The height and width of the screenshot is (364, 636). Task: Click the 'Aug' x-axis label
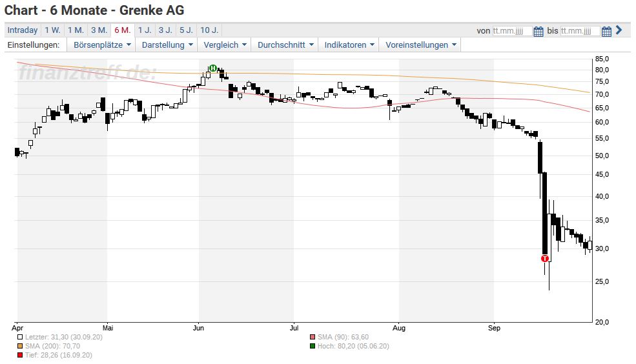[399, 328]
